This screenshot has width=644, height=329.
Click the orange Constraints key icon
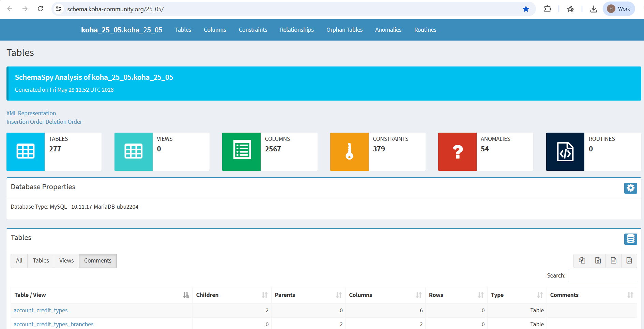point(349,152)
